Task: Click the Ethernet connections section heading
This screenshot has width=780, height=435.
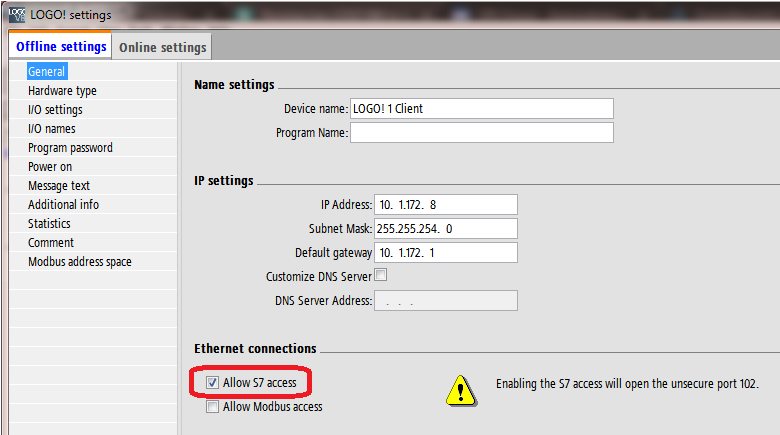Action: pyautogui.click(x=255, y=348)
